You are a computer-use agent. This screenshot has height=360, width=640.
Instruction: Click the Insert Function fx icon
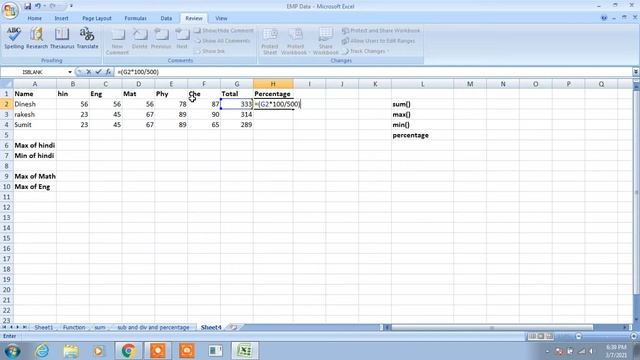108,72
